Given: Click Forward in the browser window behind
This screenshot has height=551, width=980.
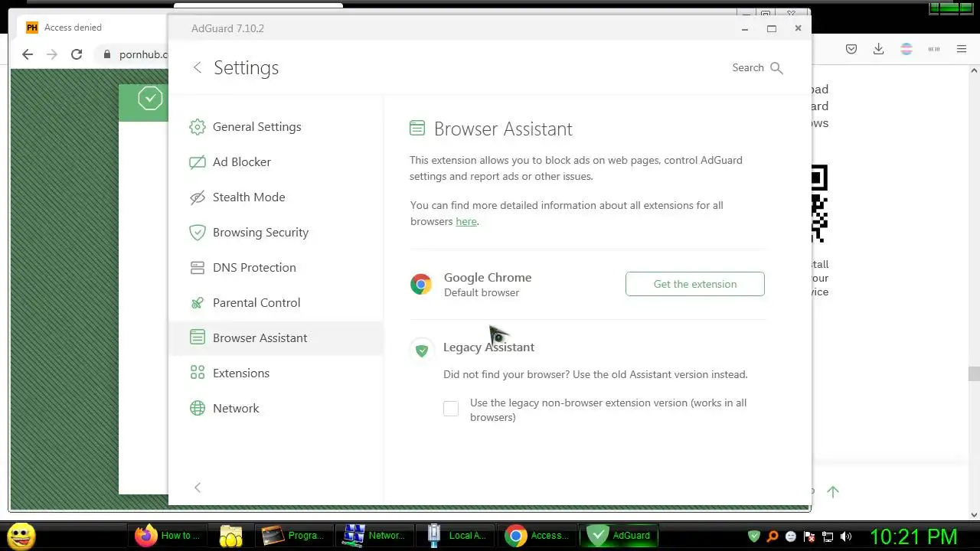Looking at the screenshot, I should (x=52, y=54).
